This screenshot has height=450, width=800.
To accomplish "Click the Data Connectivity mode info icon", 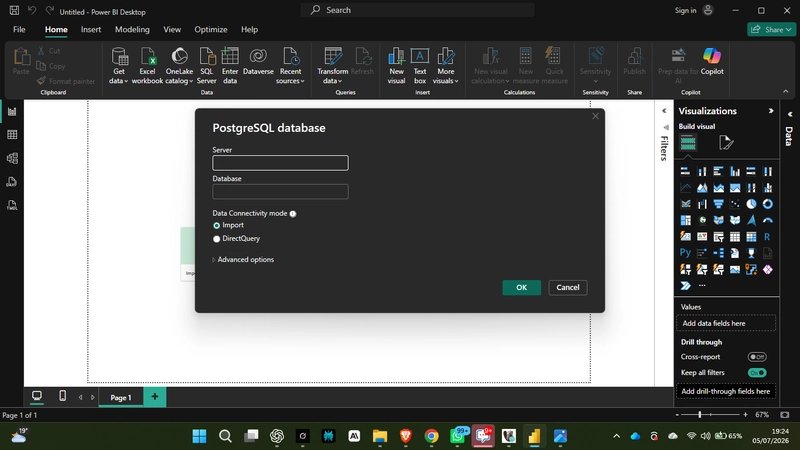I will (293, 214).
